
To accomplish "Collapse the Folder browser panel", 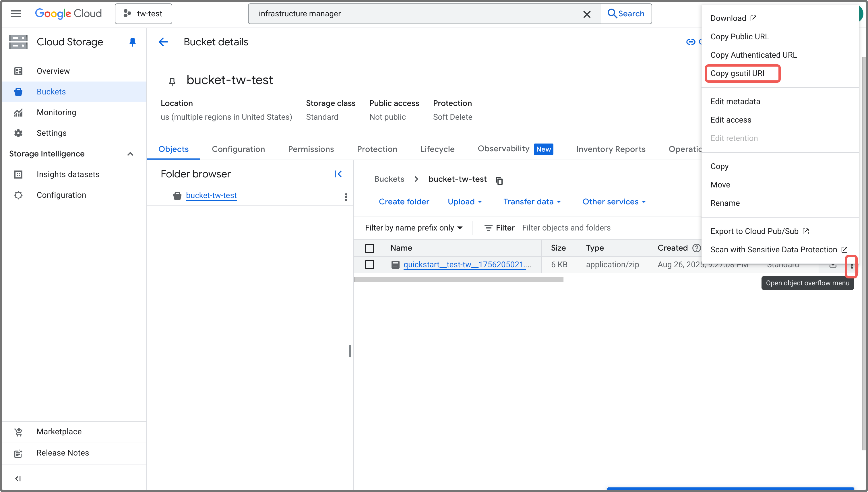I will point(338,174).
